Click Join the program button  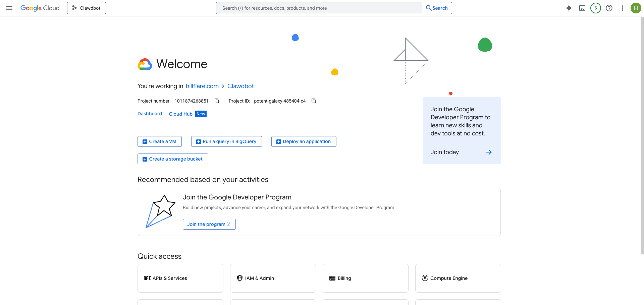(209, 224)
